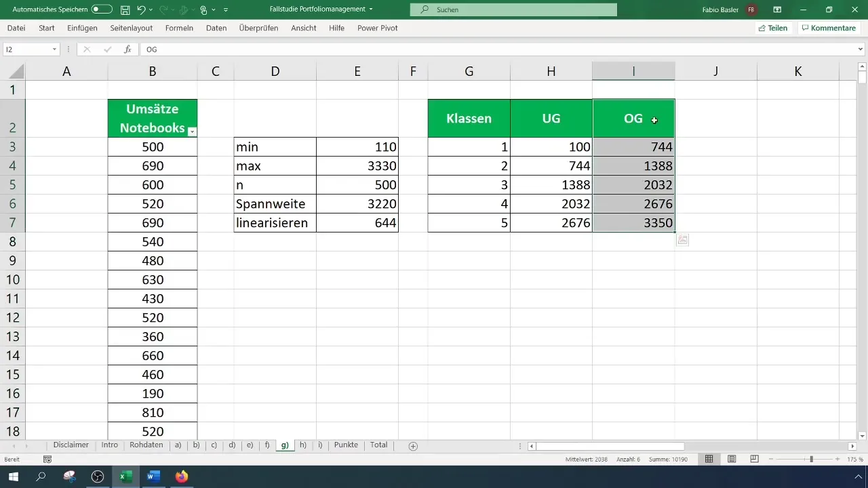Click the touch/mouse mode hand icon
868x488 pixels.
[x=203, y=9]
